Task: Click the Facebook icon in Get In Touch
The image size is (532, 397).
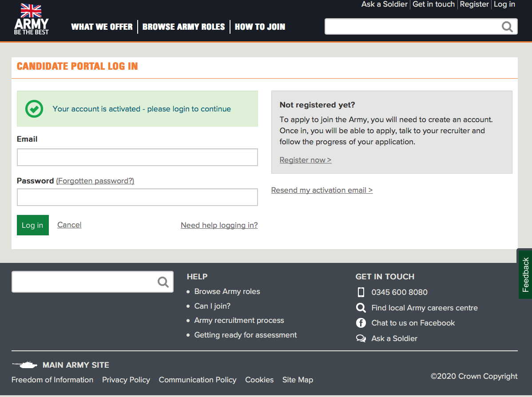Action: coord(361,323)
